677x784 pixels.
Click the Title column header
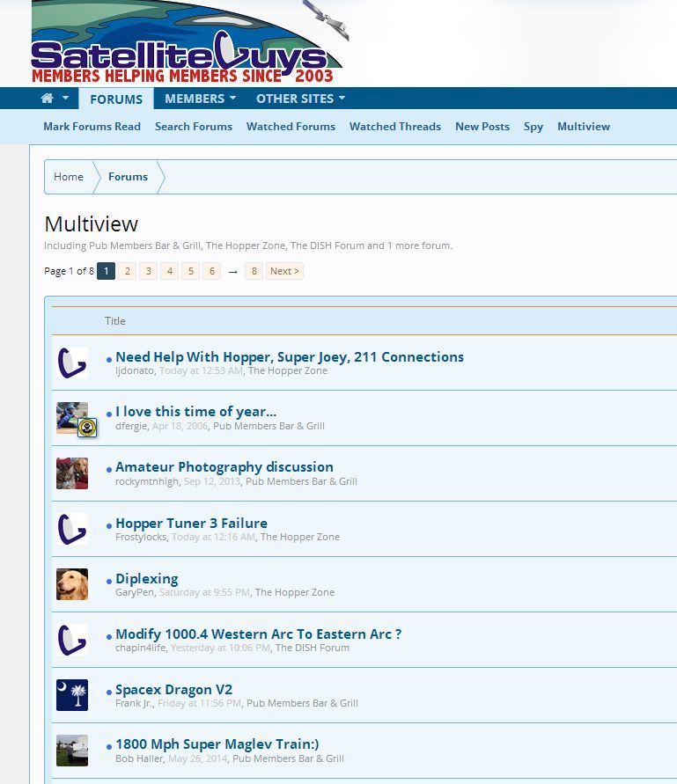pos(115,321)
